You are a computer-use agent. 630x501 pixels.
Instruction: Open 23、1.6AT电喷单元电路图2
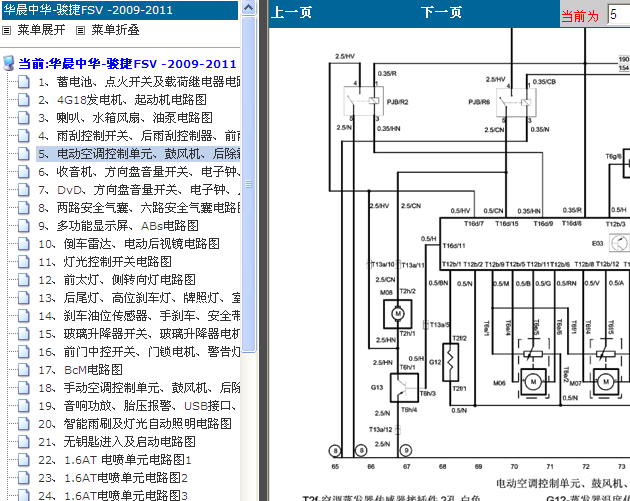pos(113,479)
